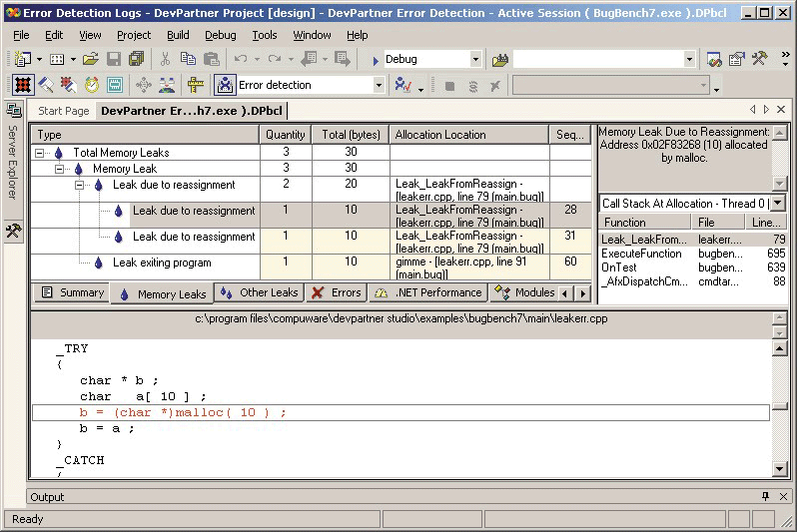Click the Open File folder icon
Image resolution: width=797 pixels, height=532 pixels.
pos(91,60)
